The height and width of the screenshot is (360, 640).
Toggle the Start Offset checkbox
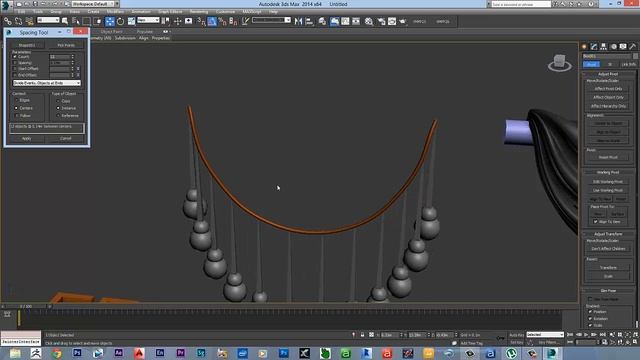pos(15,69)
